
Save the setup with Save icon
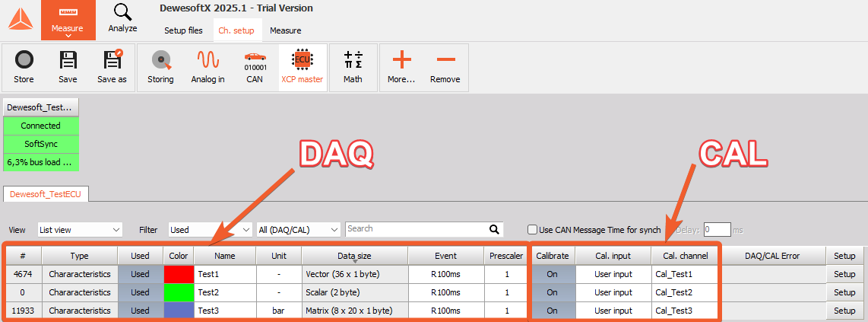coord(68,68)
